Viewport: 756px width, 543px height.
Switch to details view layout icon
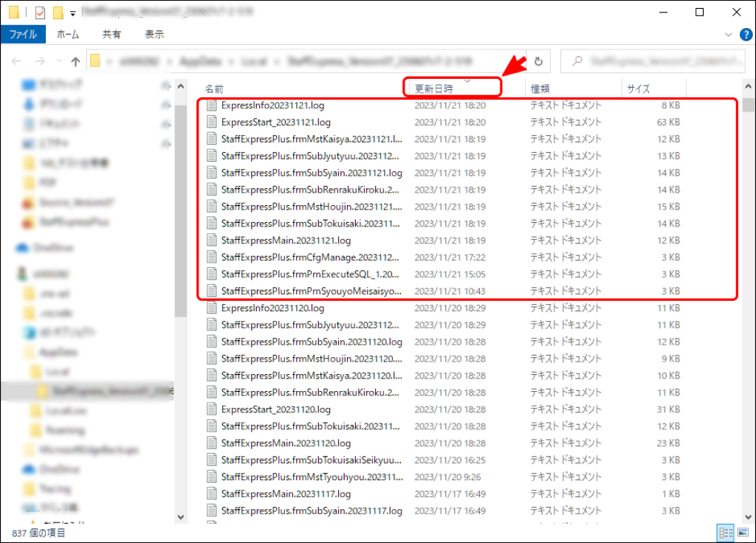click(726, 533)
